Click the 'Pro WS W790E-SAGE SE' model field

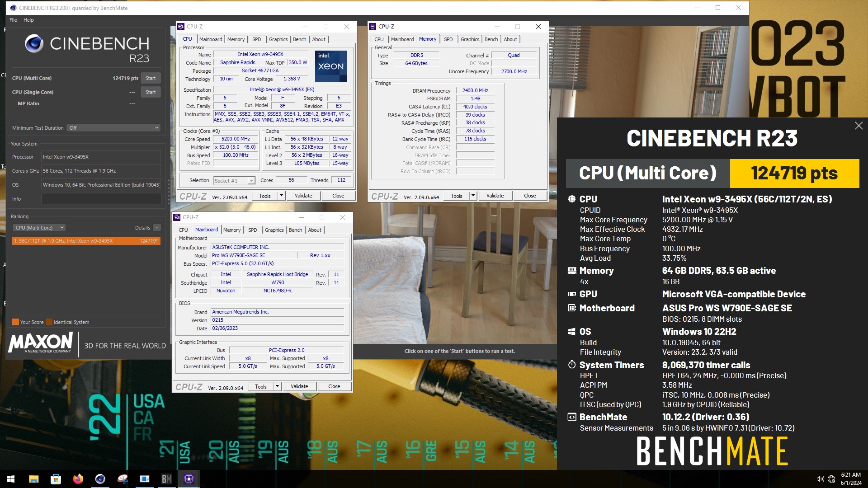tap(253, 255)
